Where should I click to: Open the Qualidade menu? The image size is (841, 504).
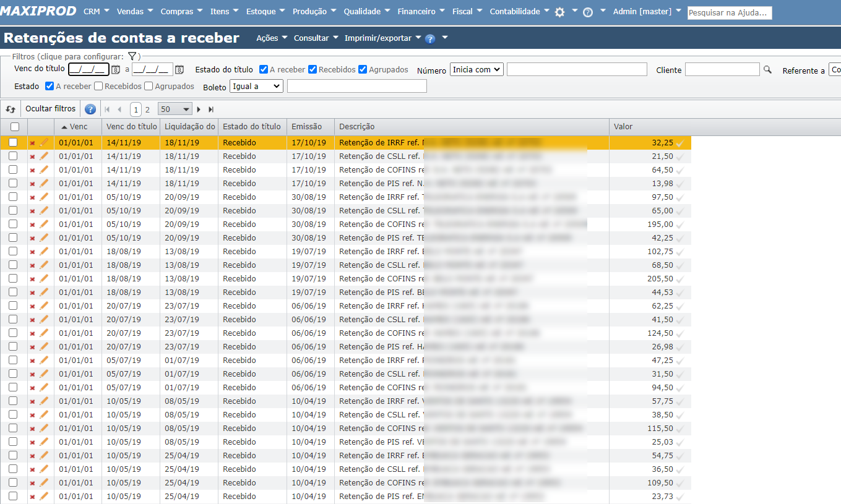367,11
